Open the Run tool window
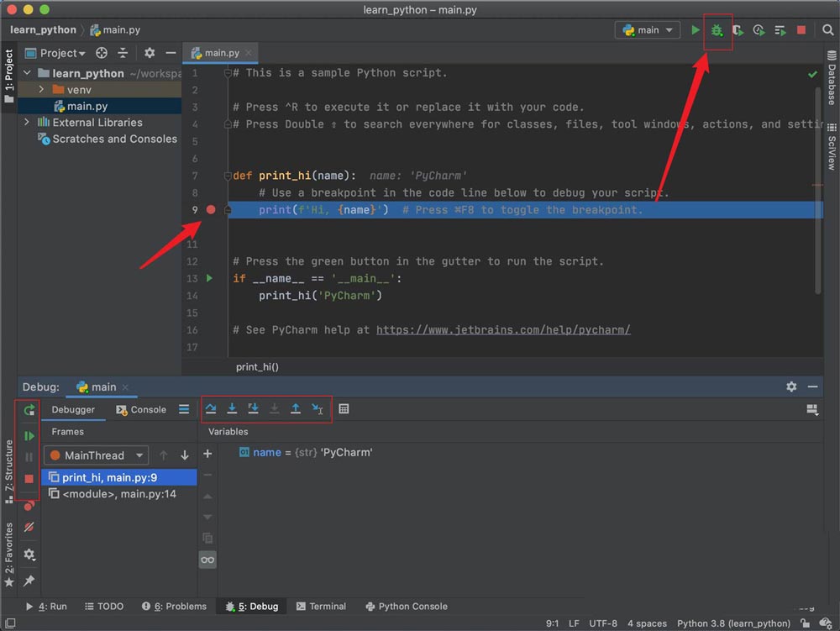This screenshot has height=631, width=840. pos(46,606)
